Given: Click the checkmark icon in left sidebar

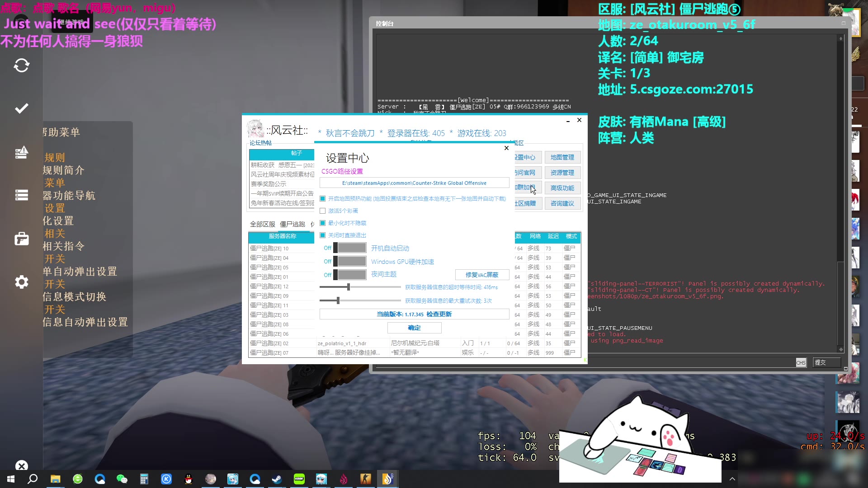Looking at the screenshot, I should click(21, 108).
